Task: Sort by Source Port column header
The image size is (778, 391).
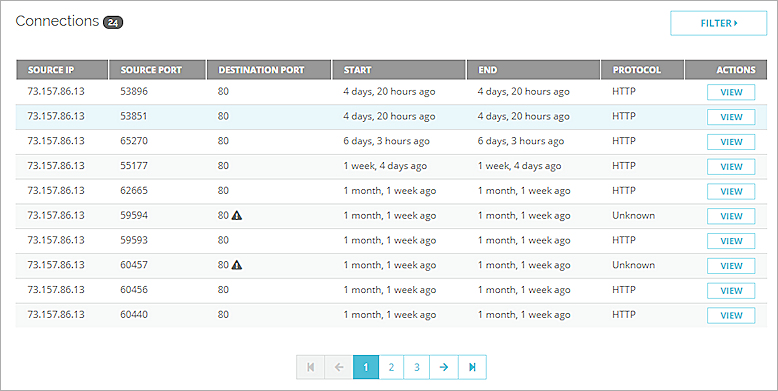Action: point(157,70)
